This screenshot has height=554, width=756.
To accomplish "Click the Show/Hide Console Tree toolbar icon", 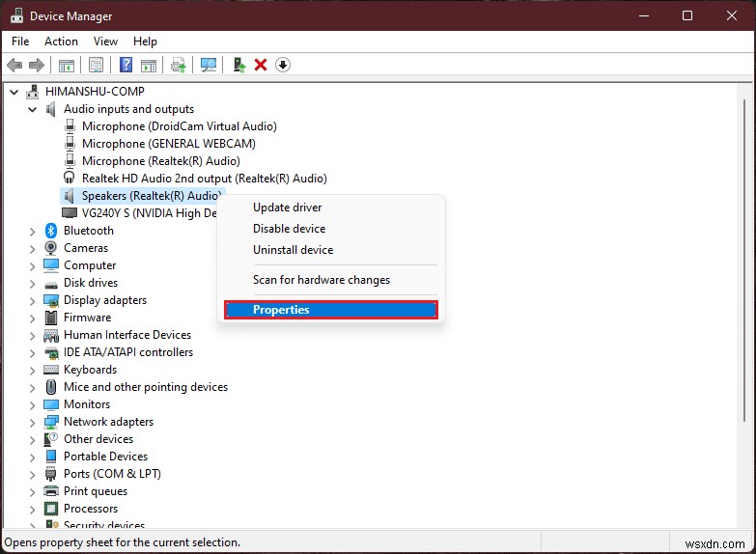I will (x=66, y=65).
